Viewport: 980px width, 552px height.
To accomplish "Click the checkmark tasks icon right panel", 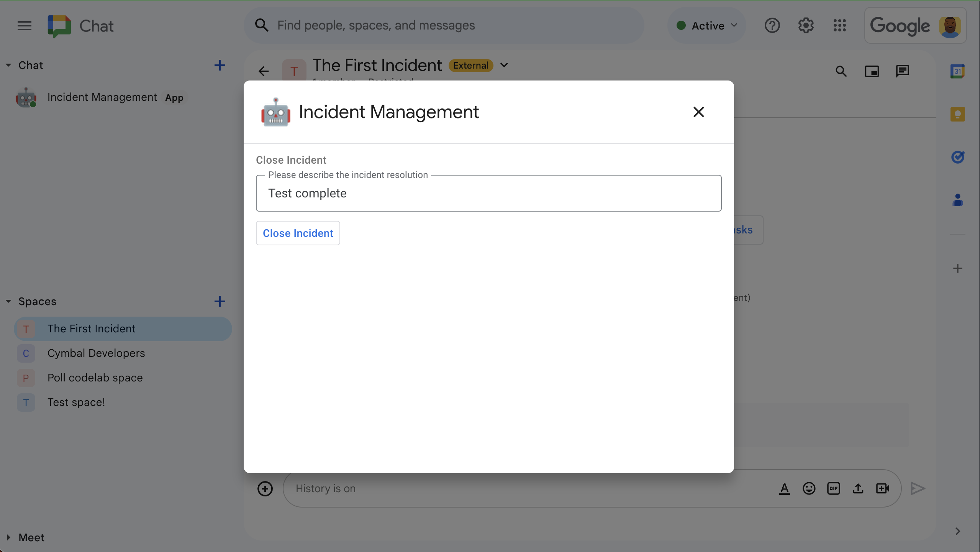I will tap(958, 156).
